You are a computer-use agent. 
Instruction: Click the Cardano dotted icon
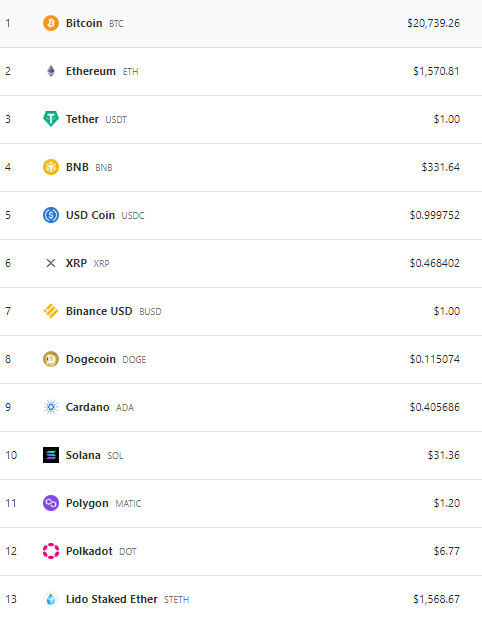tap(51, 407)
